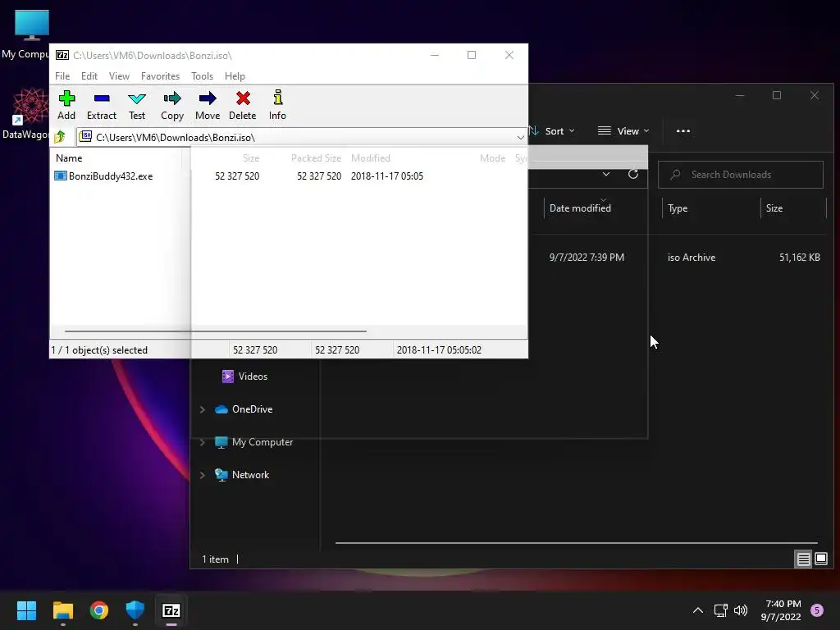The image size is (840, 630).
Task: Sort by Modified column header
Action: coord(371,158)
